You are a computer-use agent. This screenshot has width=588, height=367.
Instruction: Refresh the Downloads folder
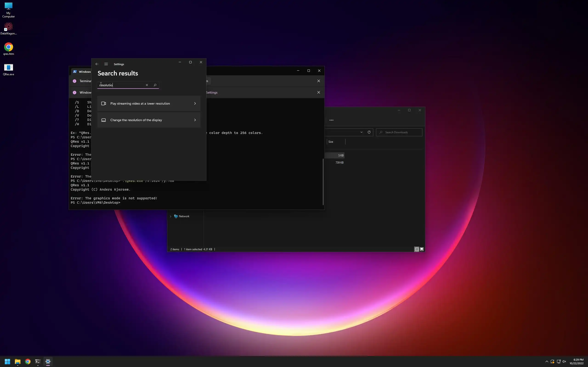coord(369,132)
